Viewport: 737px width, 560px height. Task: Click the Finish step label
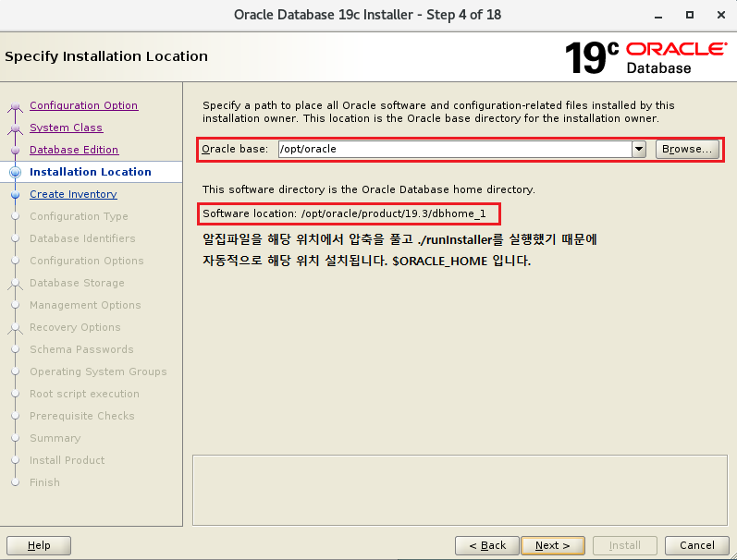click(x=44, y=482)
